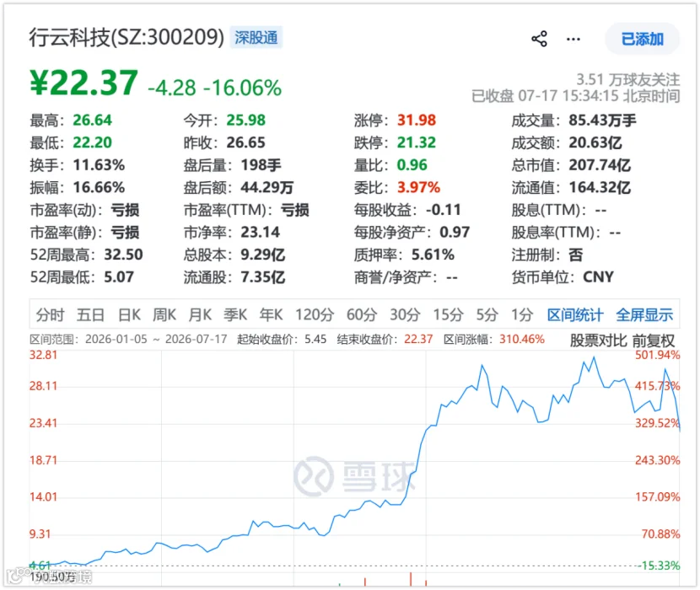
Task: Click the 盘后额 value 44.29万
Action: [x=267, y=187]
